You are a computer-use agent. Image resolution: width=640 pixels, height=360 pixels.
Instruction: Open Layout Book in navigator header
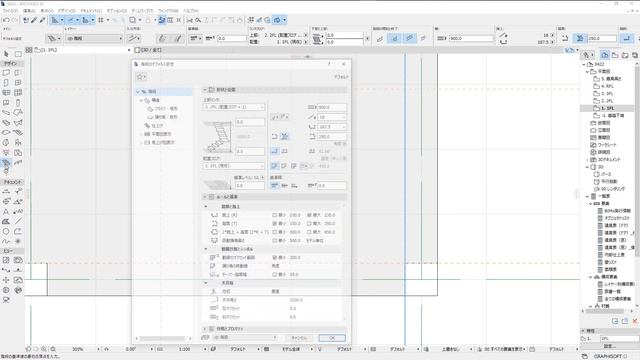[x=624, y=55]
